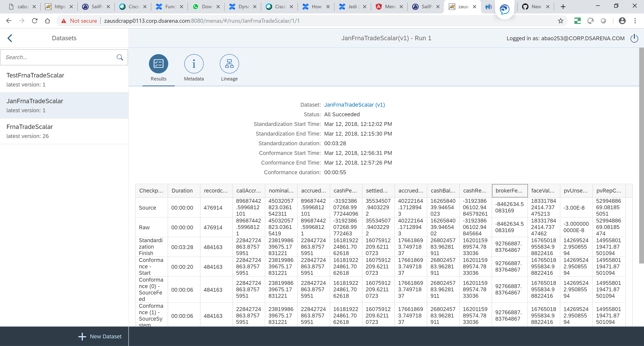Open the JanFrnaTradeScalar (v1) dataset link
Viewport: 644px width, 346px height.
(354, 105)
